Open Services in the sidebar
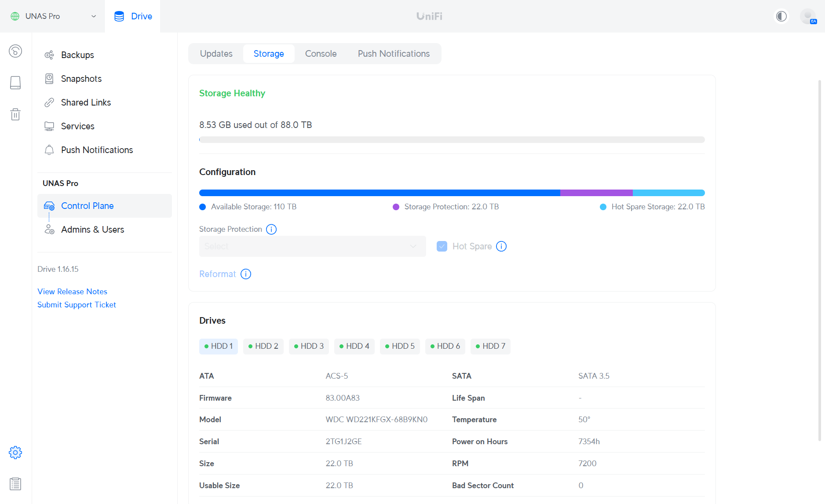Image resolution: width=825 pixels, height=504 pixels. coord(105,126)
